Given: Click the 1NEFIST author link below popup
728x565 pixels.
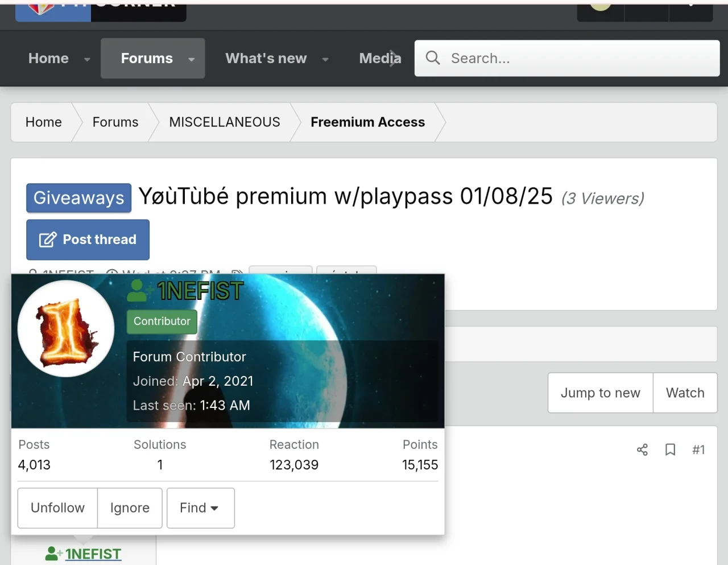Looking at the screenshot, I should pos(93,554).
